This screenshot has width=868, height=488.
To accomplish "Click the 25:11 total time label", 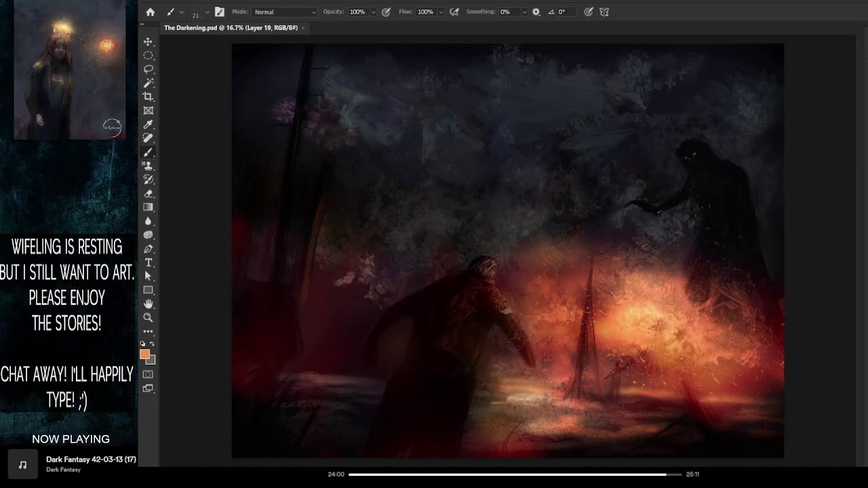I will [692, 474].
